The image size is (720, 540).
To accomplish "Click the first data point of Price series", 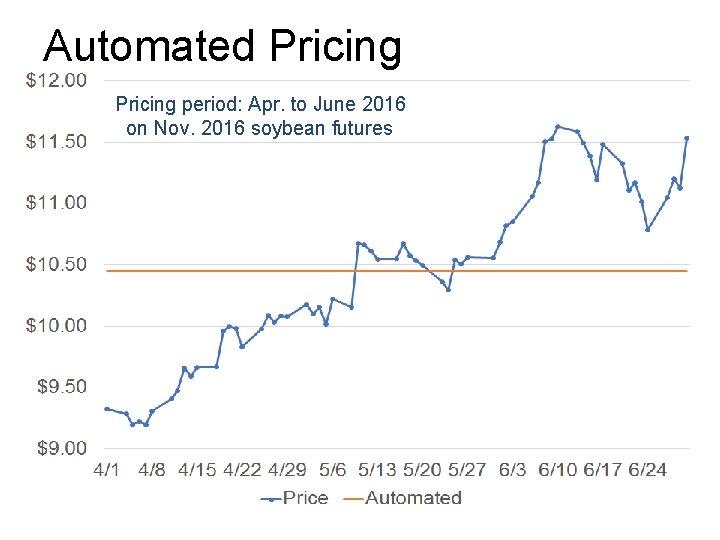I will [106, 408].
